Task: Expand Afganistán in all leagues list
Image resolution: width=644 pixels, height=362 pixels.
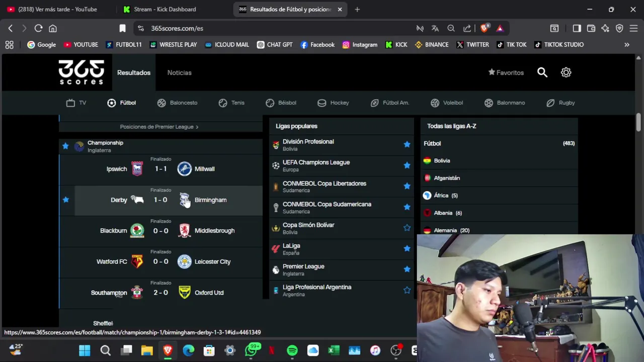Action: [499, 178]
